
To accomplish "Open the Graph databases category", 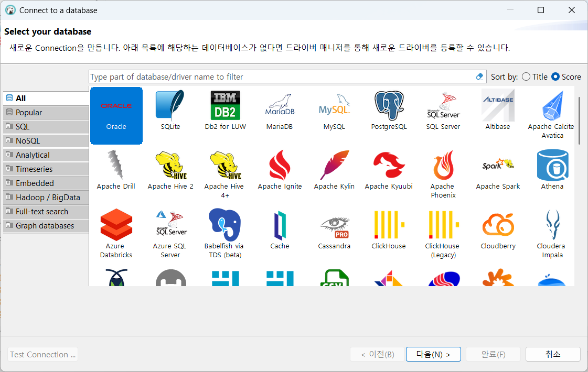I will coord(46,226).
